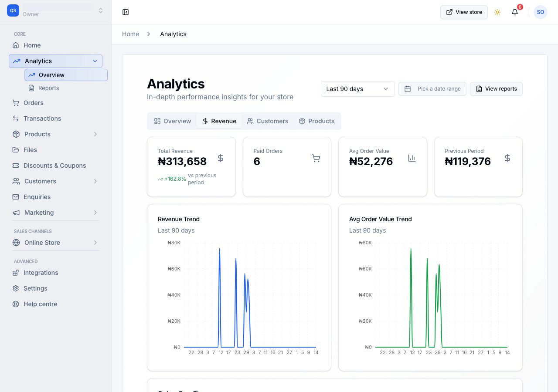Screen dimensions: 558x392
Task: Open the SO user avatar menu
Action: coord(541,12)
